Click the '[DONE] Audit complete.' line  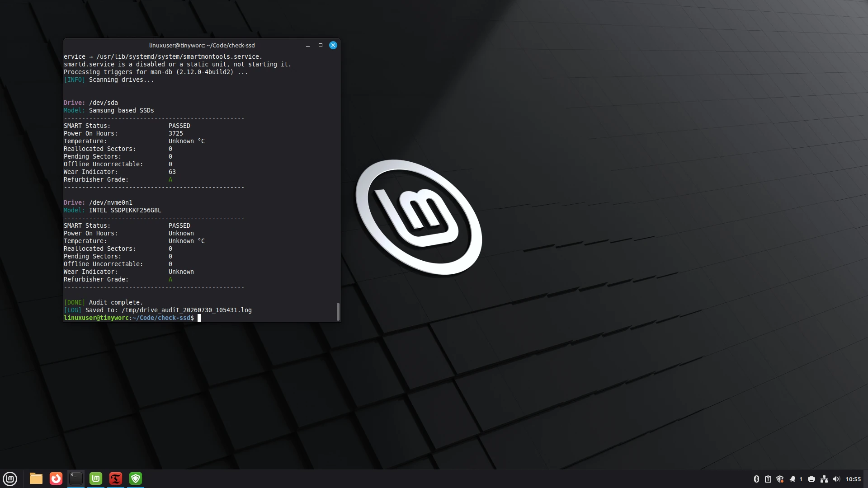click(x=104, y=303)
